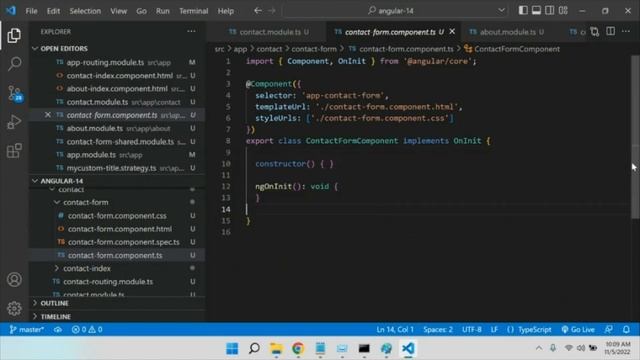Open mycustom-title.strategy.ts in Open Editors

[x=117, y=168]
